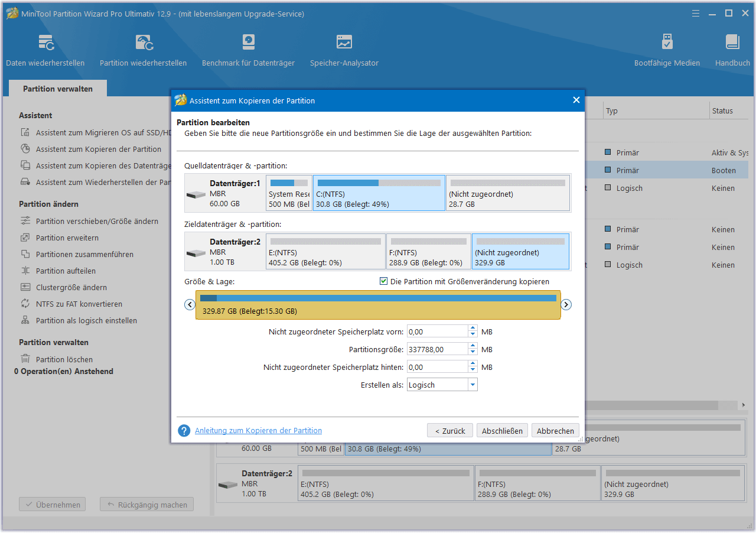
Task: Select Partition erweitern in sidebar
Action: [67, 238]
